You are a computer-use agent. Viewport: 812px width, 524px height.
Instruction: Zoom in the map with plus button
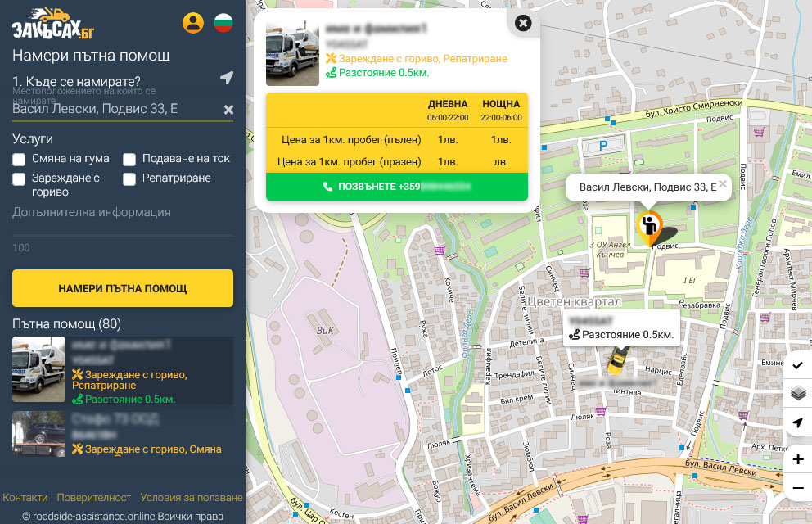click(798, 459)
